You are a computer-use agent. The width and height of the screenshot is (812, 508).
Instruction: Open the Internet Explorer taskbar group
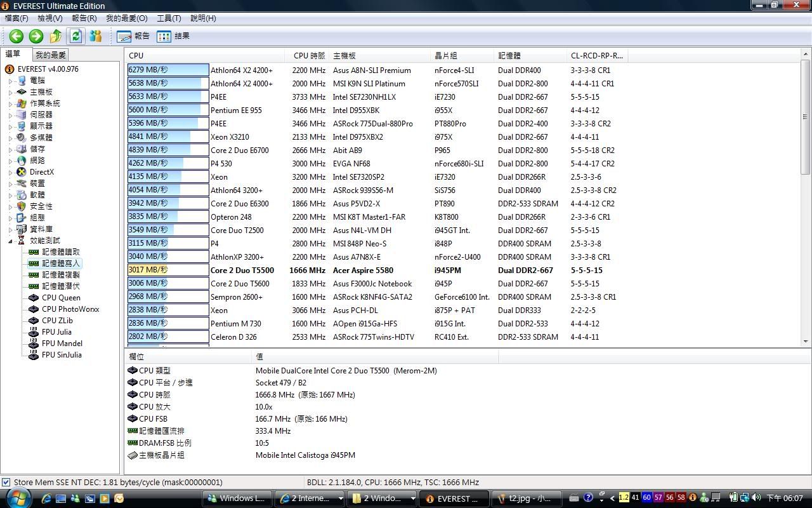[x=309, y=498]
